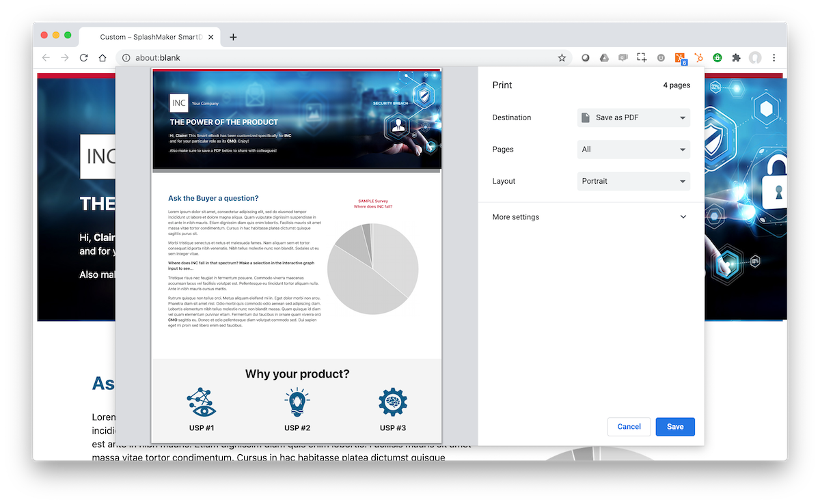Click the USP #1 eye network icon
Screen dimensions: 820x504
point(202,403)
